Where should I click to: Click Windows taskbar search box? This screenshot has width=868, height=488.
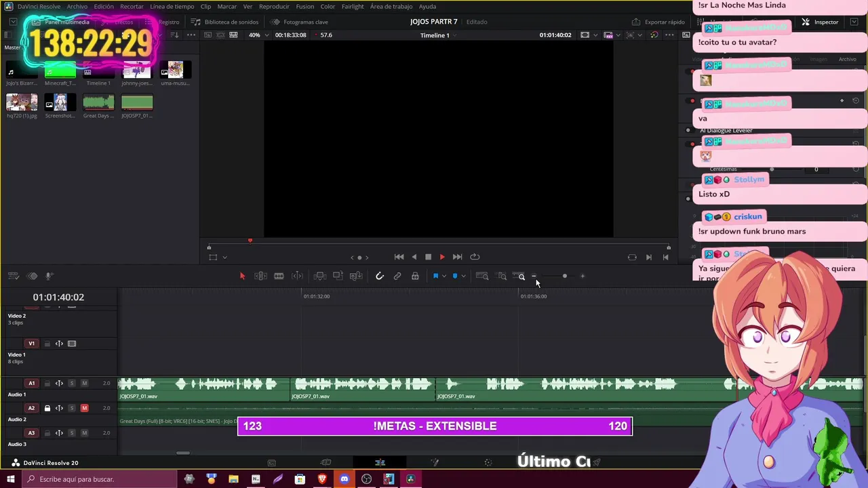100,479
